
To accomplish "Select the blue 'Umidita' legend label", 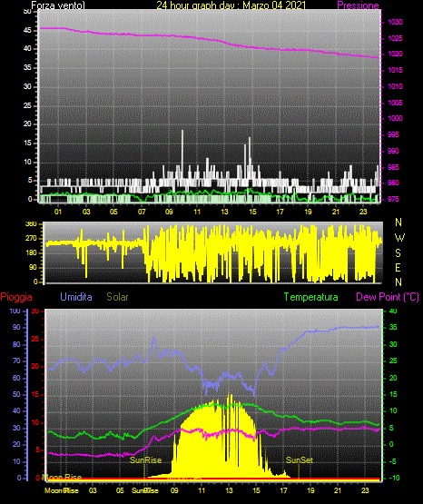I will pyautogui.click(x=76, y=297).
